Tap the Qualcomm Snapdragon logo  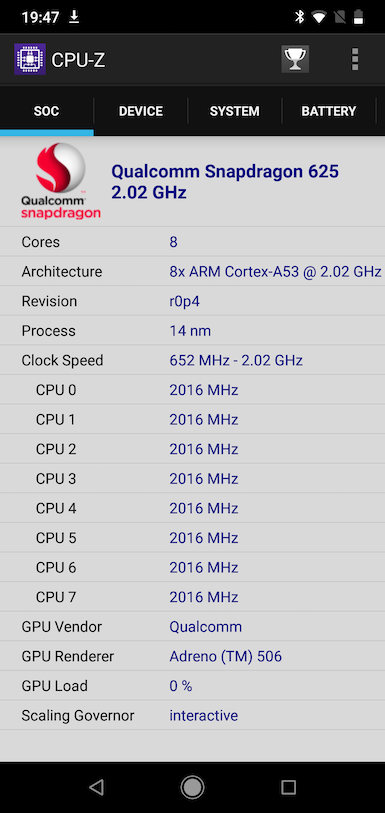pyautogui.click(x=61, y=181)
